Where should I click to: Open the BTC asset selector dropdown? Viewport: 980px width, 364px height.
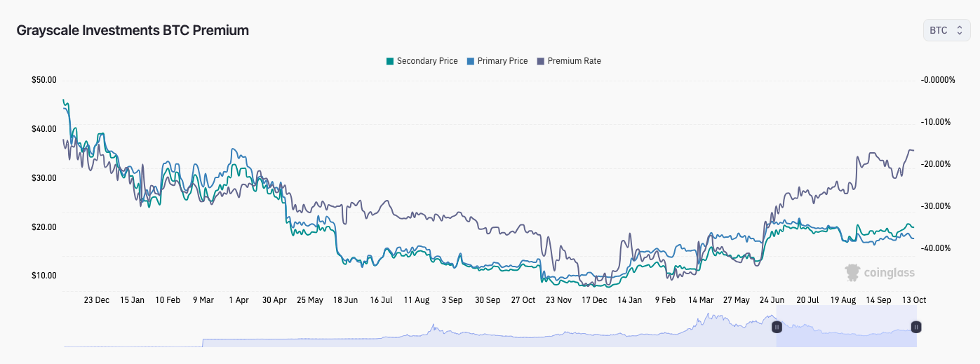[946, 30]
